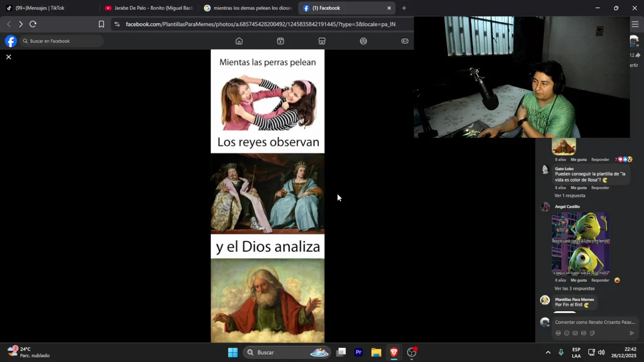
Task: Open emoji picker in comment box
Action: tap(567, 333)
